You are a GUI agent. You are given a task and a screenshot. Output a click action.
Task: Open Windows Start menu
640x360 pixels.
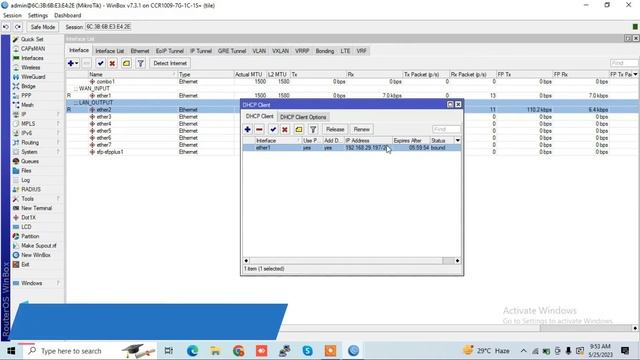pos(11,351)
